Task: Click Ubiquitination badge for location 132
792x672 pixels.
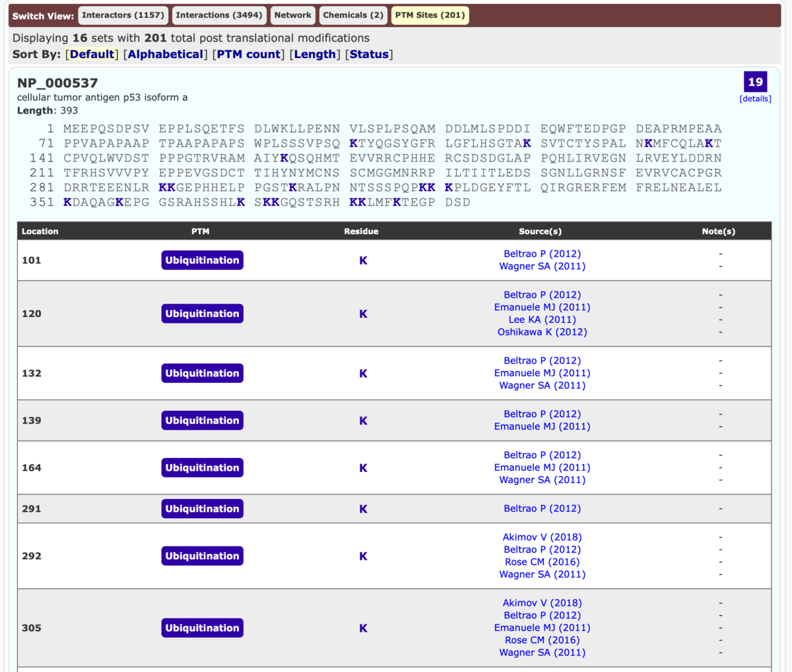Action: click(x=203, y=373)
